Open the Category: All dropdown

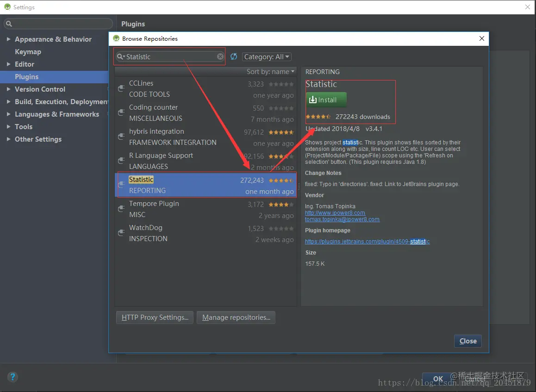267,57
